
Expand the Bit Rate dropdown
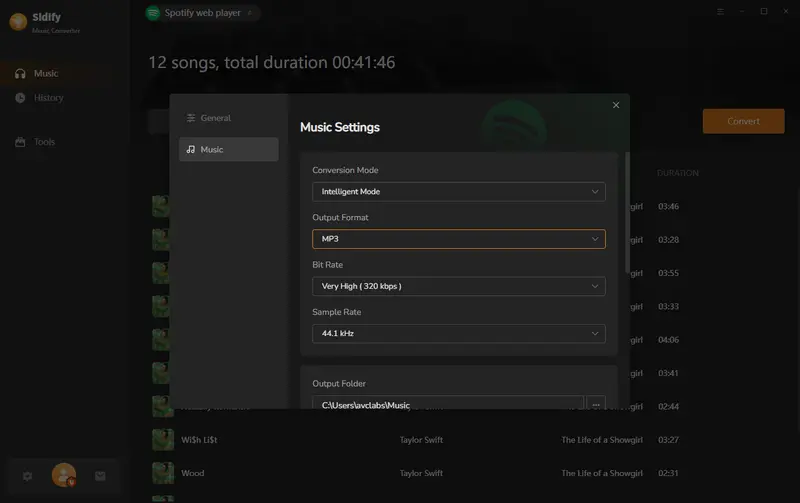[458, 286]
